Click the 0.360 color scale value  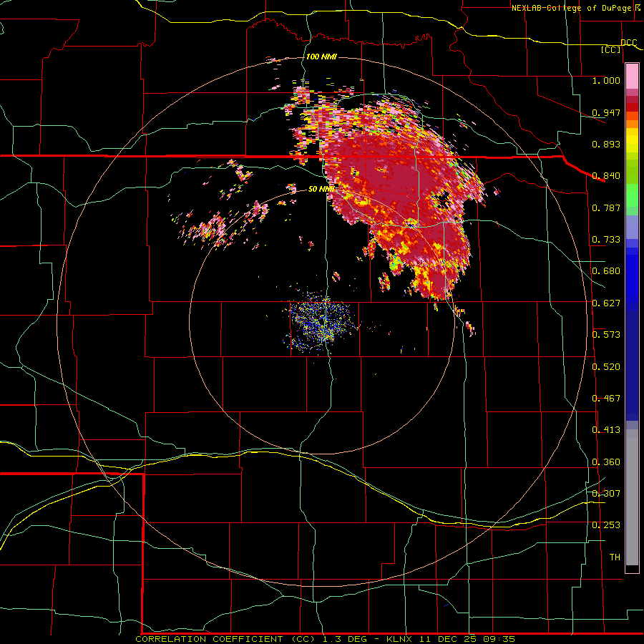click(606, 462)
